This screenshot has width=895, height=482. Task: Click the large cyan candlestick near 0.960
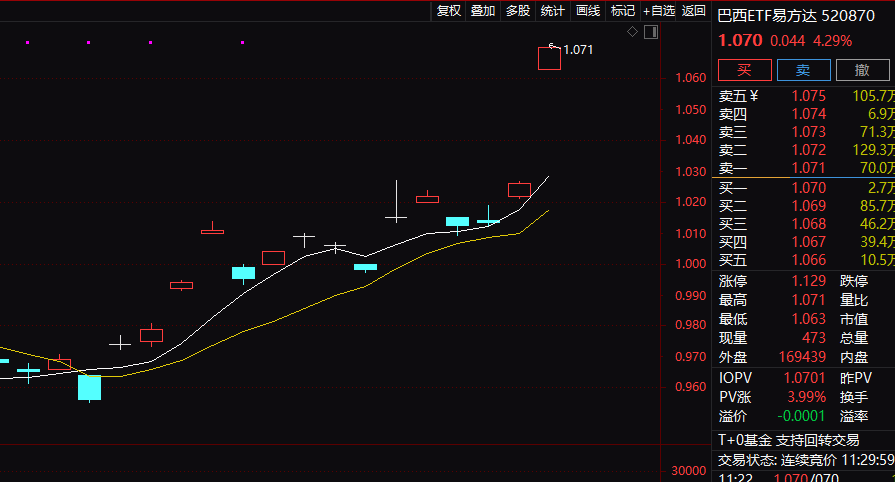pos(90,387)
